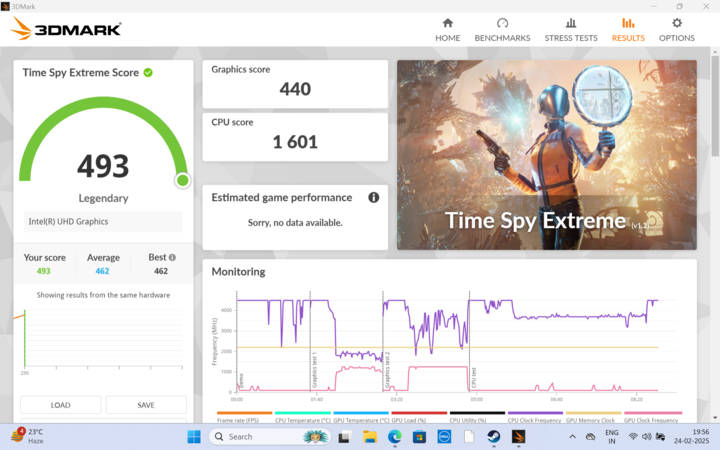Click the 3DMARK logo
The height and width of the screenshot is (450, 720).
click(66, 29)
